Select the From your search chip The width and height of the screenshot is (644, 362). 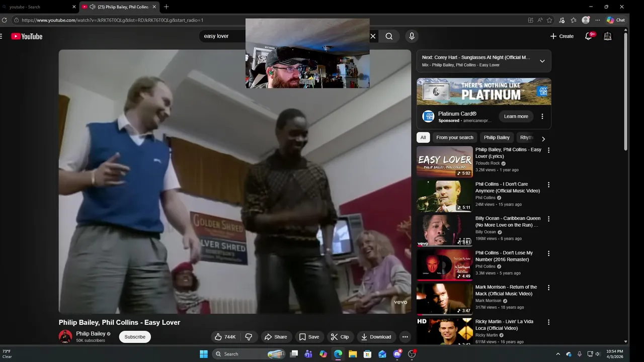coord(455,137)
